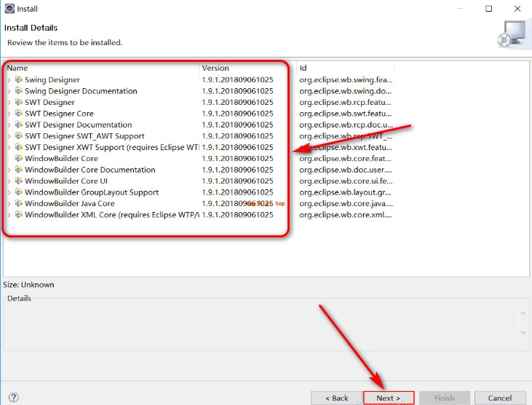
Task: Click the Swing Designer Documentation feature icon
Action: click(x=19, y=91)
